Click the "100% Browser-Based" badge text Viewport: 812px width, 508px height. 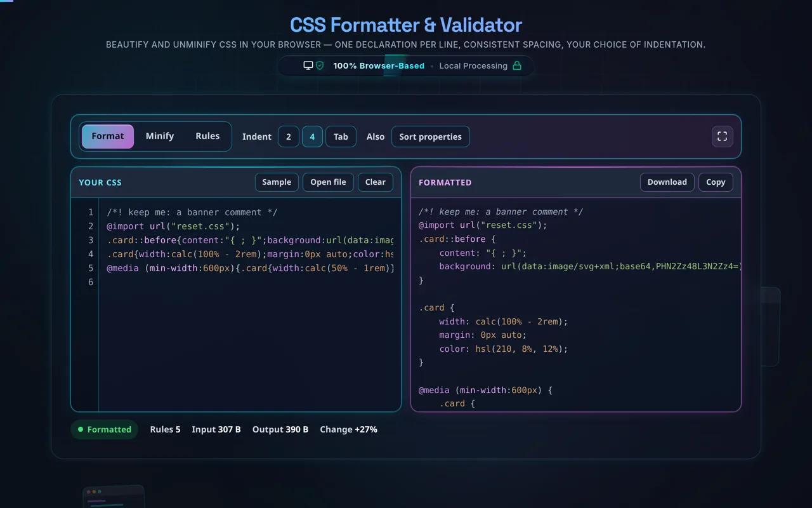379,65
